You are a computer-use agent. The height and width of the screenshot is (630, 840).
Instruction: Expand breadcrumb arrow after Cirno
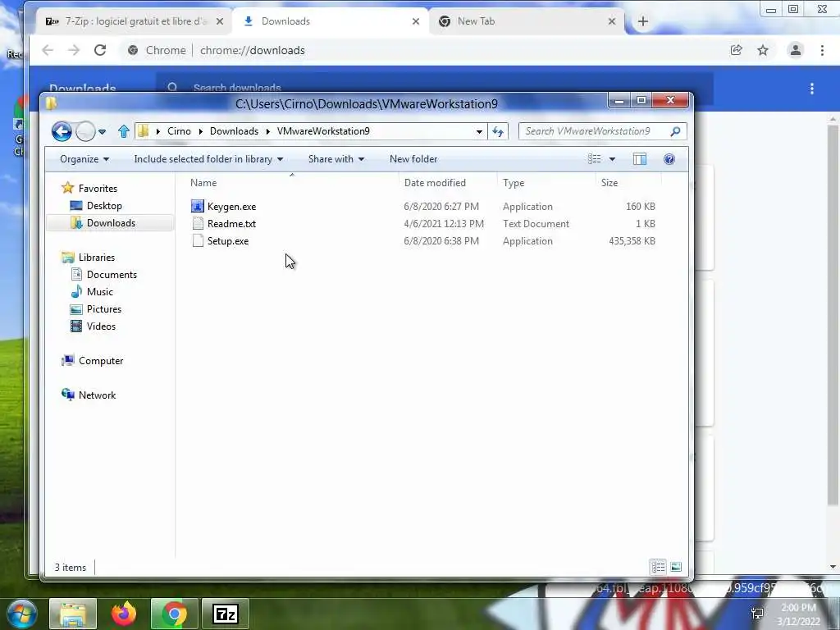[x=200, y=131]
